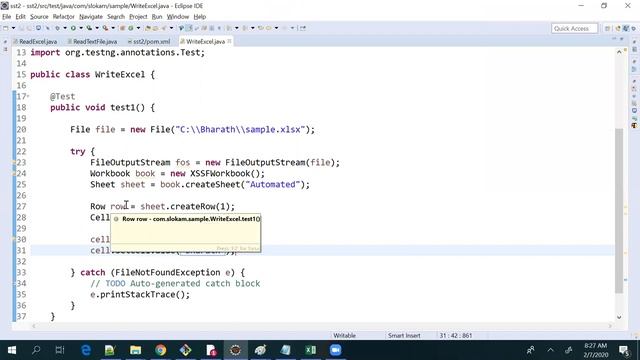
Task: Click 'FileNotFoundException' in the catch clause
Action: 168,272
